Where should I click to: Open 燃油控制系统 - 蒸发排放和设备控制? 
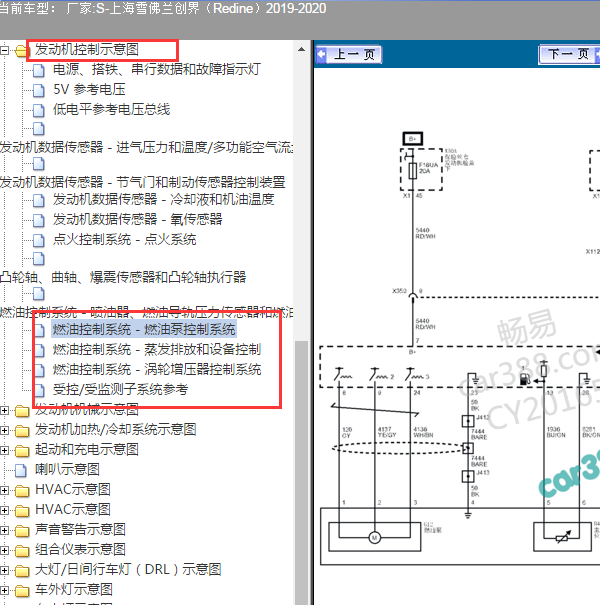[157, 350]
